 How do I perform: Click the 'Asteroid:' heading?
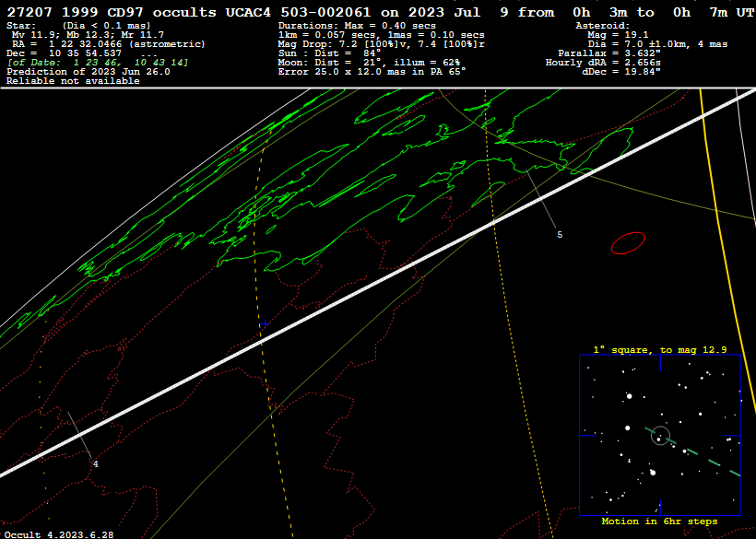(x=603, y=26)
